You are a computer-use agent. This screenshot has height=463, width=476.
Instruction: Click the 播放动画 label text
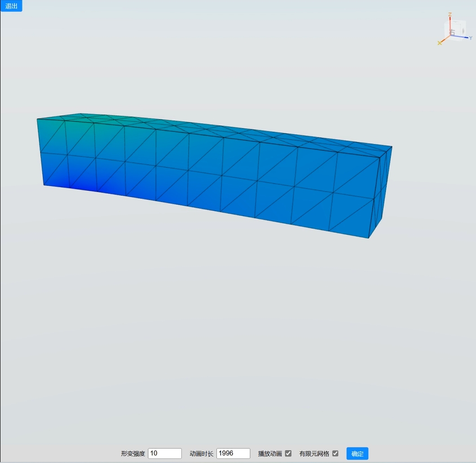click(x=270, y=454)
